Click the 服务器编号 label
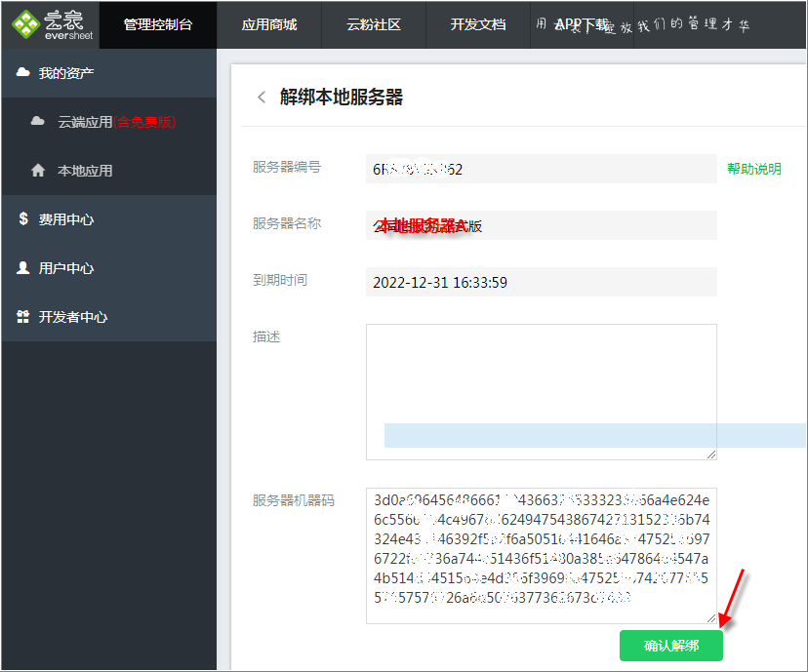The height and width of the screenshot is (672, 808). (287, 167)
